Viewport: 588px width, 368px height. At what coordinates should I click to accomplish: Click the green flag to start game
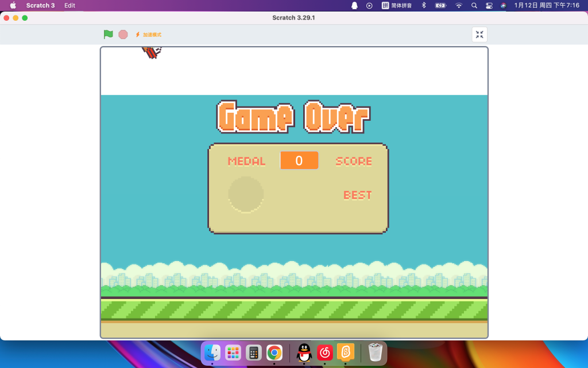108,34
